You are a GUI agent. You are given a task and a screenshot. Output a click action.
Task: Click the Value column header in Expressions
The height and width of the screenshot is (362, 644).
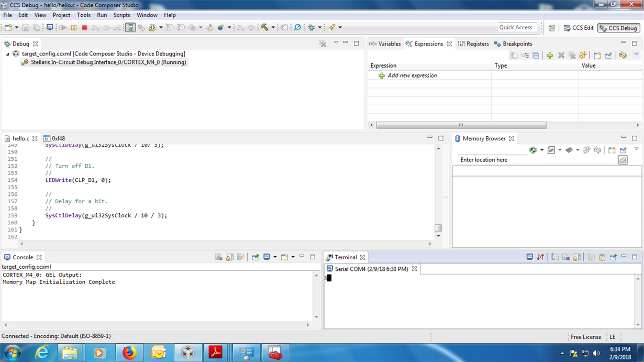pos(610,65)
